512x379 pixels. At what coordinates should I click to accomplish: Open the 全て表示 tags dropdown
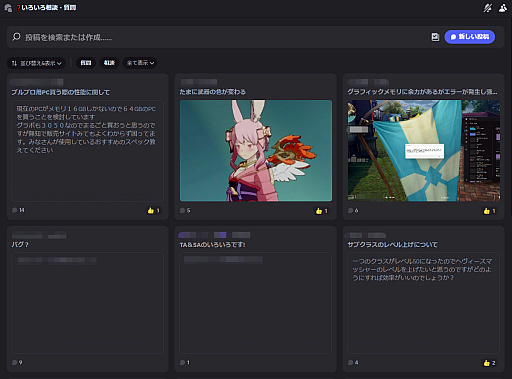coord(140,63)
